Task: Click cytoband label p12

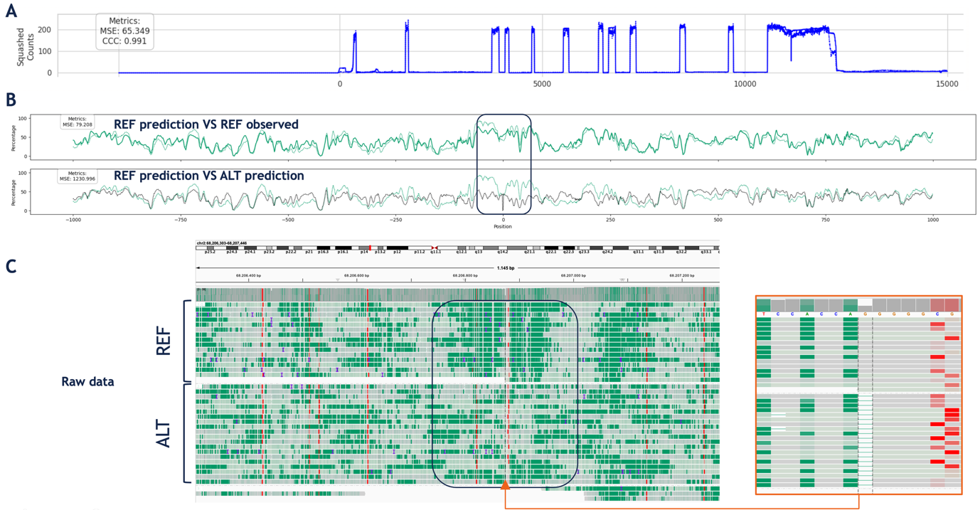Action: [398, 252]
